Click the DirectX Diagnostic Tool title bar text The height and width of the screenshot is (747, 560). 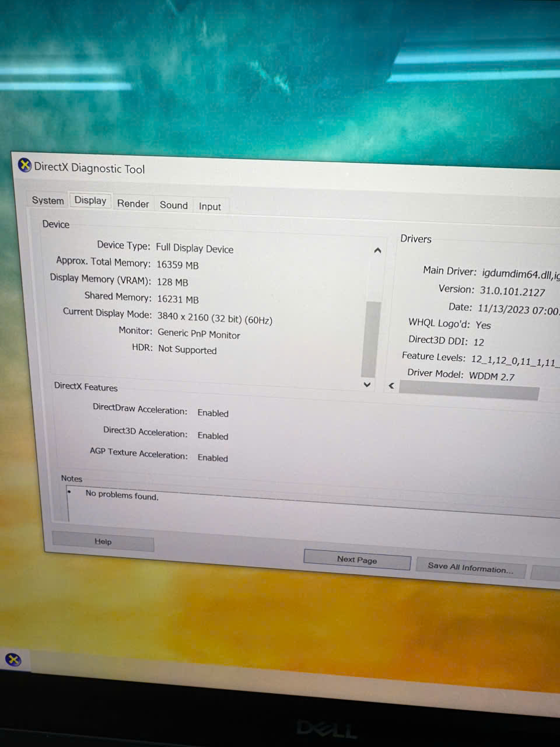coord(89,168)
